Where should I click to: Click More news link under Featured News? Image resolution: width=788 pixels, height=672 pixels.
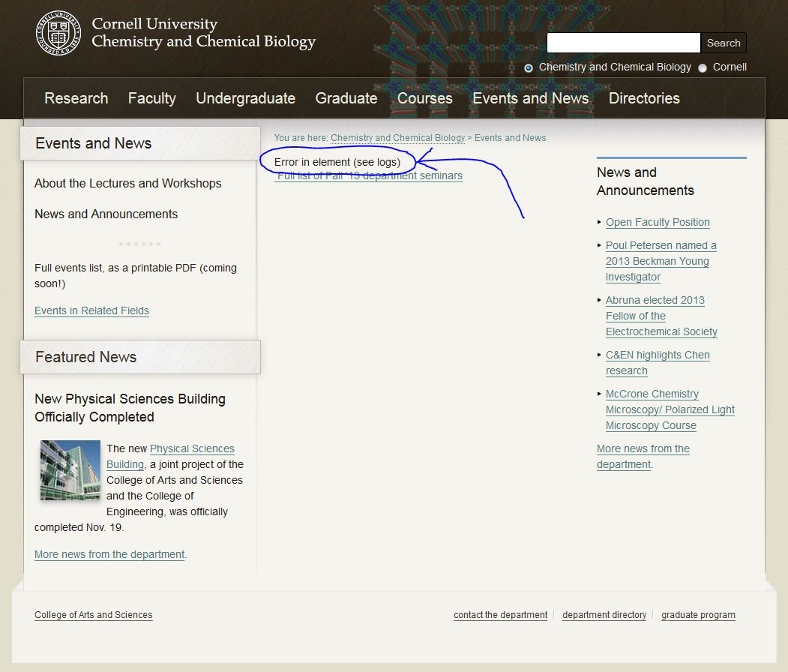(109, 554)
